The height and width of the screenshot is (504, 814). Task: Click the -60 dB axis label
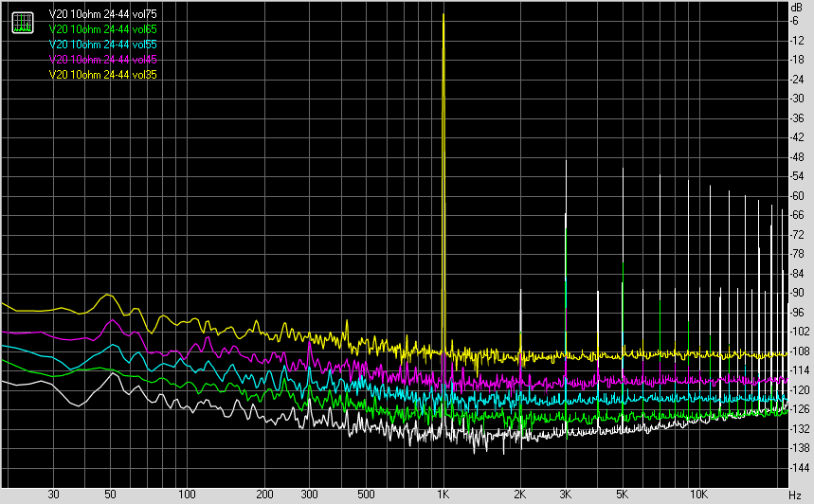coord(797,196)
